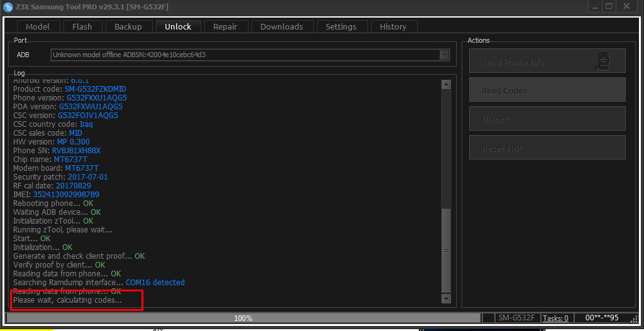Image resolution: width=644 pixels, height=331 pixels.
Task: Click the Chip name MT6737T line
Action: 50,160
